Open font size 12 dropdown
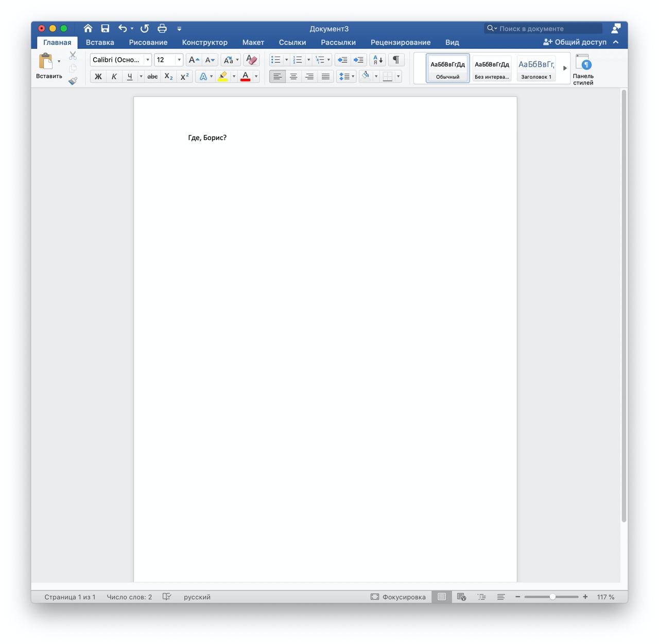This screenshot has height=644, width=659. coord(179,60)
